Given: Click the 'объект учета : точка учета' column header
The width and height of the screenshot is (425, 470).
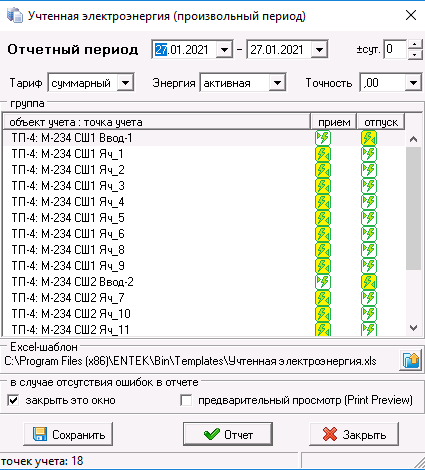Looking at the screenshot, I should coord(157,122).
